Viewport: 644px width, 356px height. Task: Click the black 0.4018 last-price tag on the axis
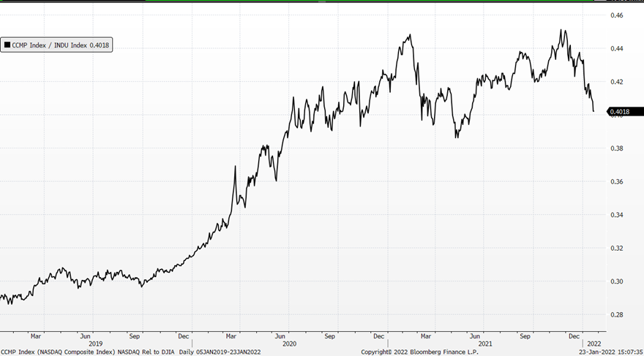click(x=625, y=112)
